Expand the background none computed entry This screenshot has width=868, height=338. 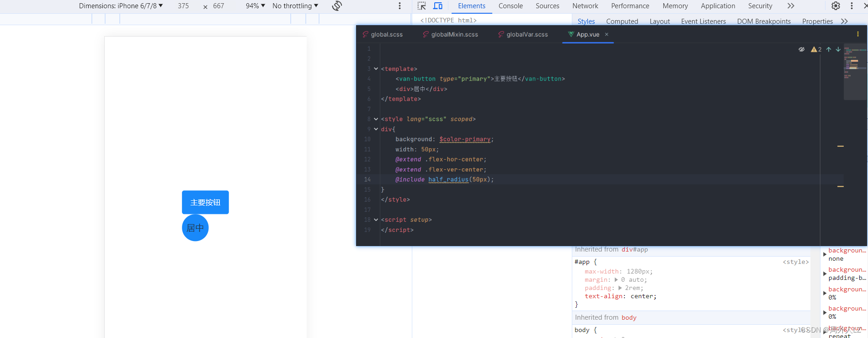pos(825,254)
